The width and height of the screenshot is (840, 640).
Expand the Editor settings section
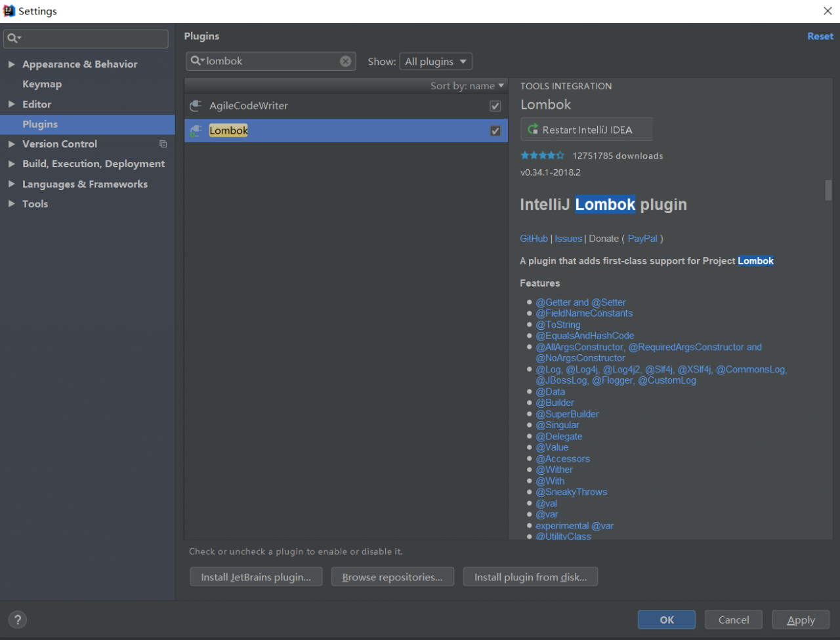click(11, 104)
